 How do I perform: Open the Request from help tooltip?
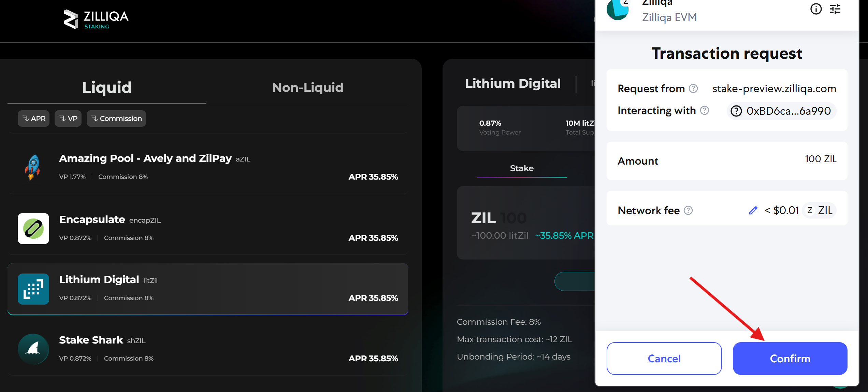tap(693, 88)
